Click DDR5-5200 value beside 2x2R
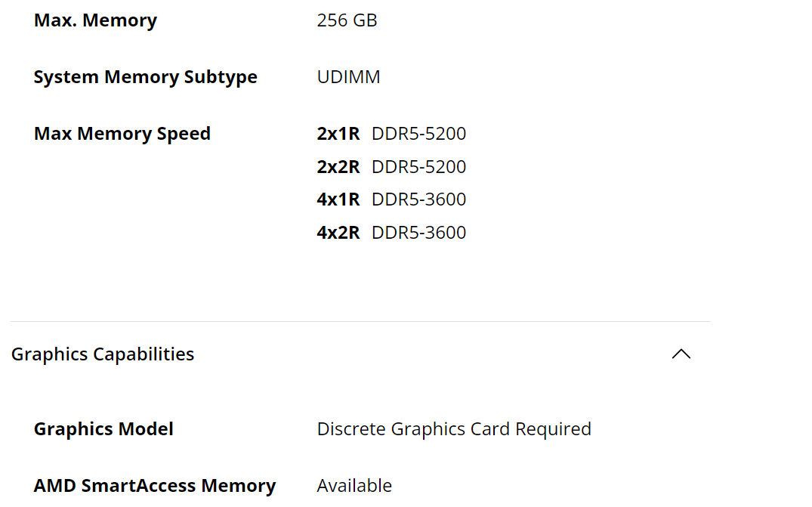The height and width of the screenshot is (507, 812). pos(419,167)
